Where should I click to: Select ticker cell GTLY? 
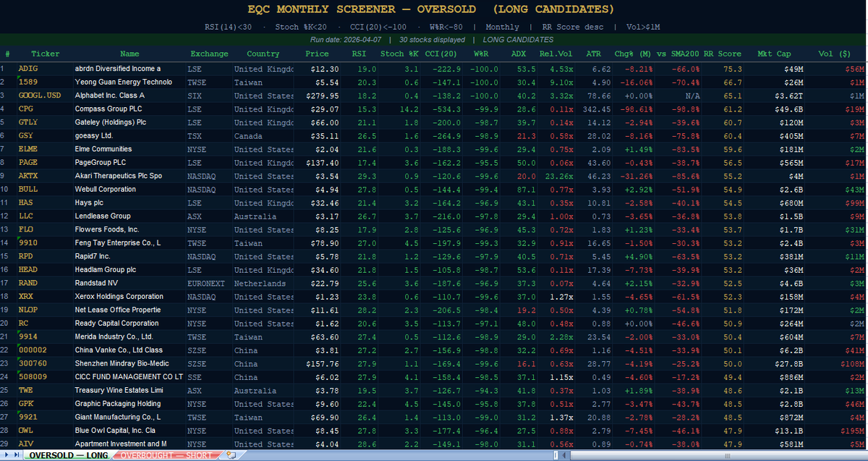43,122
